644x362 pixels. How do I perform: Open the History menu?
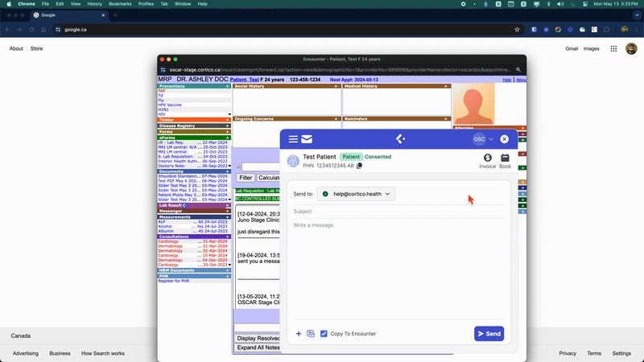[x=94, y=4]
